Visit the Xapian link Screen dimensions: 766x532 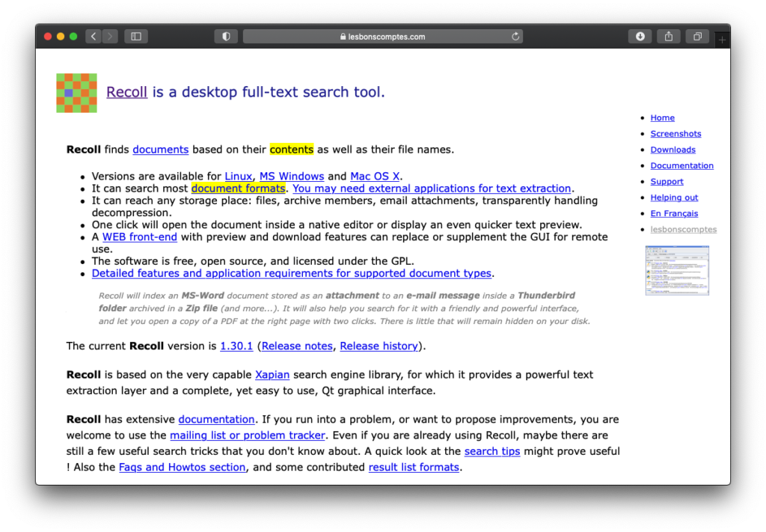pyautogui.click(x=272, y=375)
